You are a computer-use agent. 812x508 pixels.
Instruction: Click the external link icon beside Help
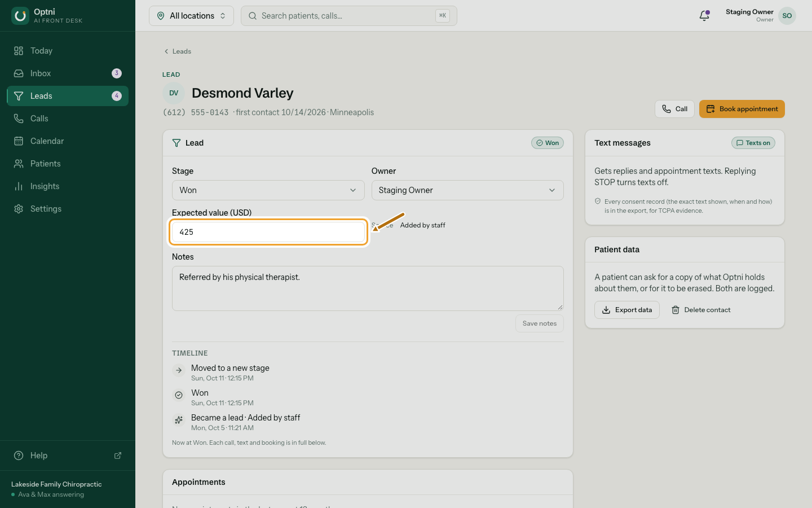coord(118,456)
